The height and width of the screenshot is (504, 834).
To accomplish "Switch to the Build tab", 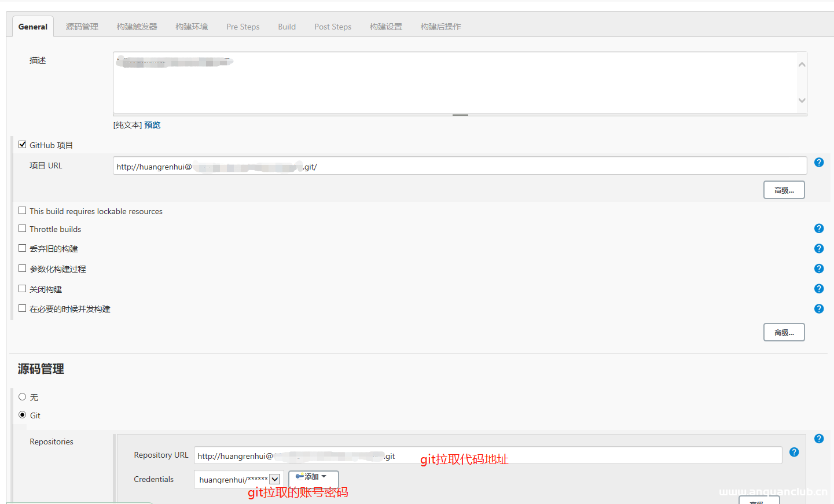I will pyautogui.click(x=287, y=27).
